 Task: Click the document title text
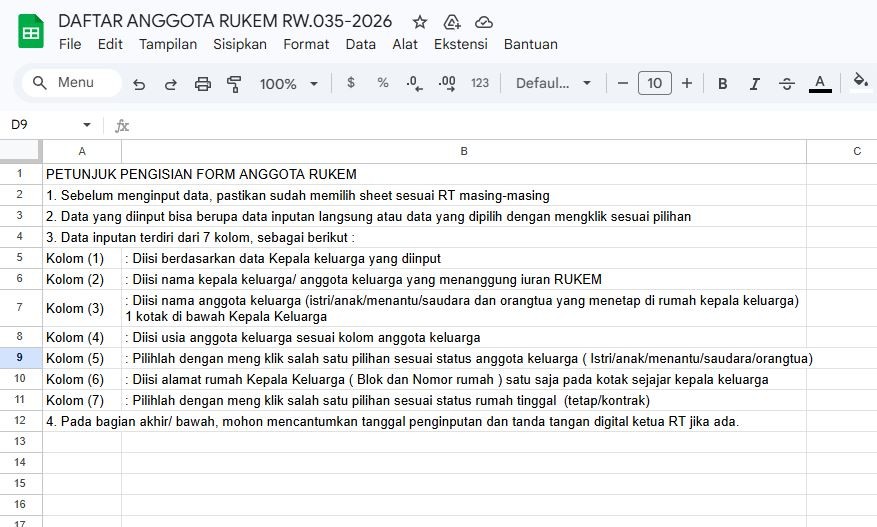coord(225,21)
